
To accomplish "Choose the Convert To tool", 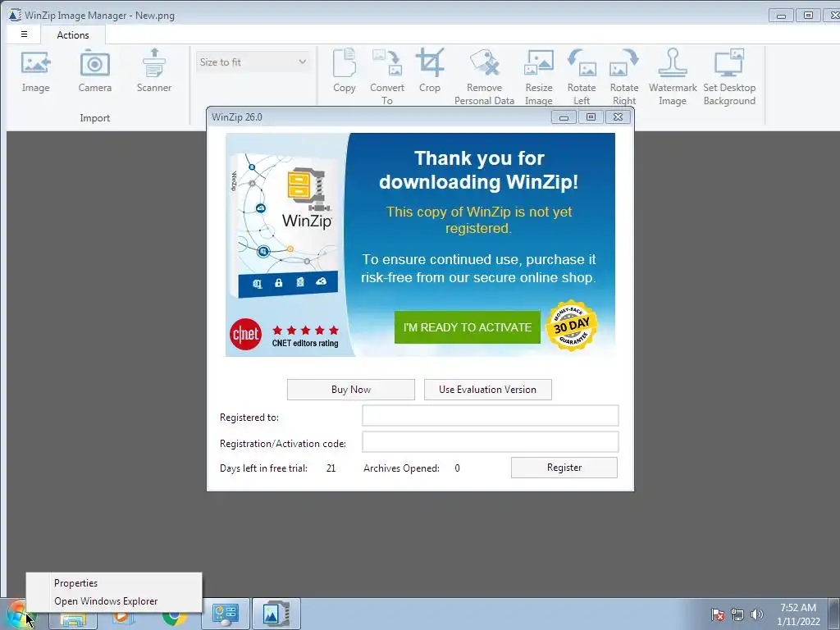I will 387,76.
